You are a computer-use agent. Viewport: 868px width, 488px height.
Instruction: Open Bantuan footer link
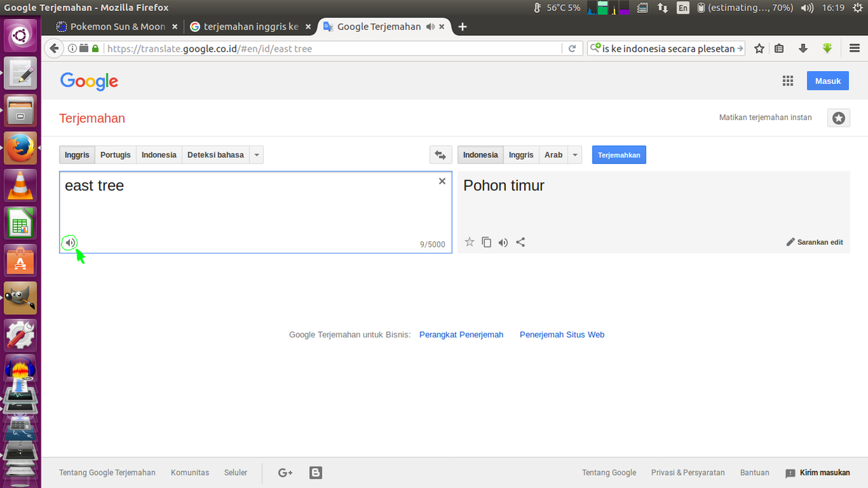[x=755, y=472]
